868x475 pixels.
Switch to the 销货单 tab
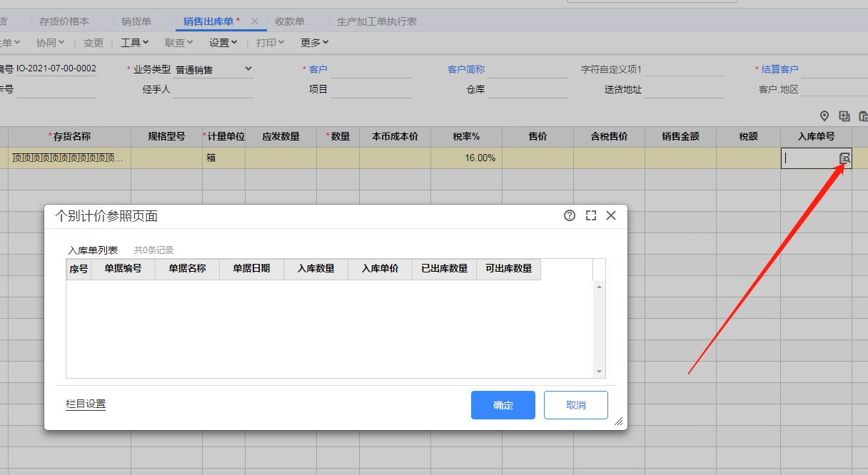click(x=136, y=21)
